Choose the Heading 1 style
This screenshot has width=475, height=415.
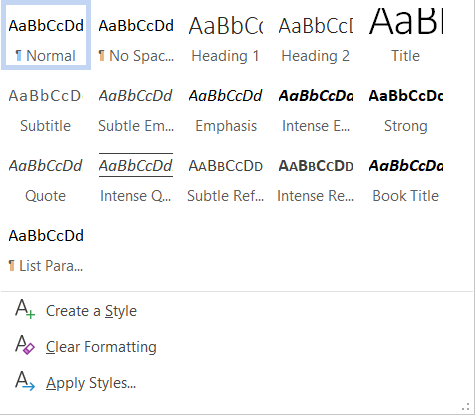tap(226, 35)
